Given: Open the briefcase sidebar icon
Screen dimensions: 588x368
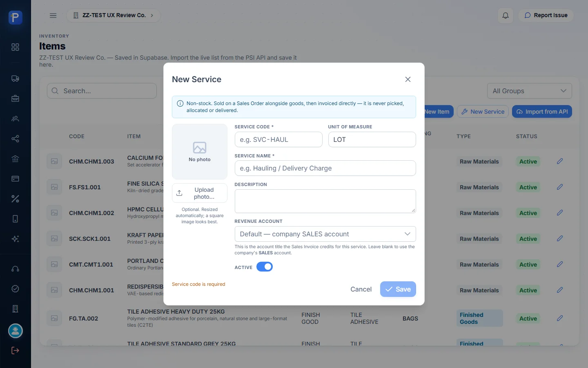Looking at the screenshot, I should click(x=15, y=99).
